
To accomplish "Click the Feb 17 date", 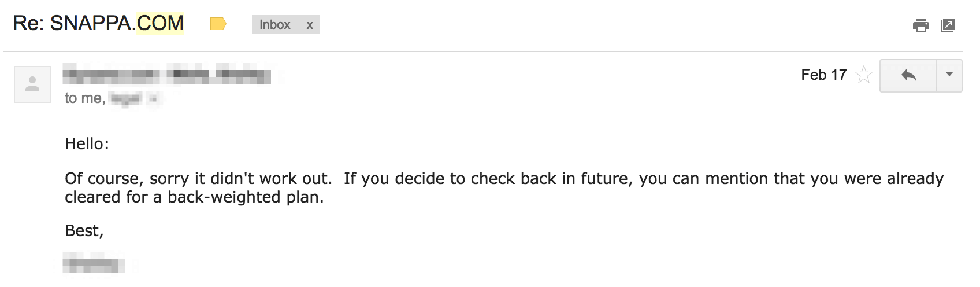I will (823, 75).
